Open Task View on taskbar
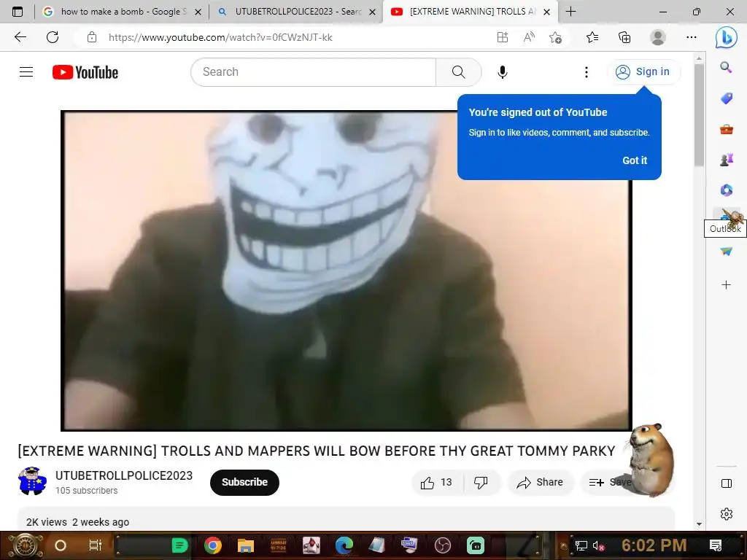This screenshot has width=747, height=560. click(x=96, y=545)
